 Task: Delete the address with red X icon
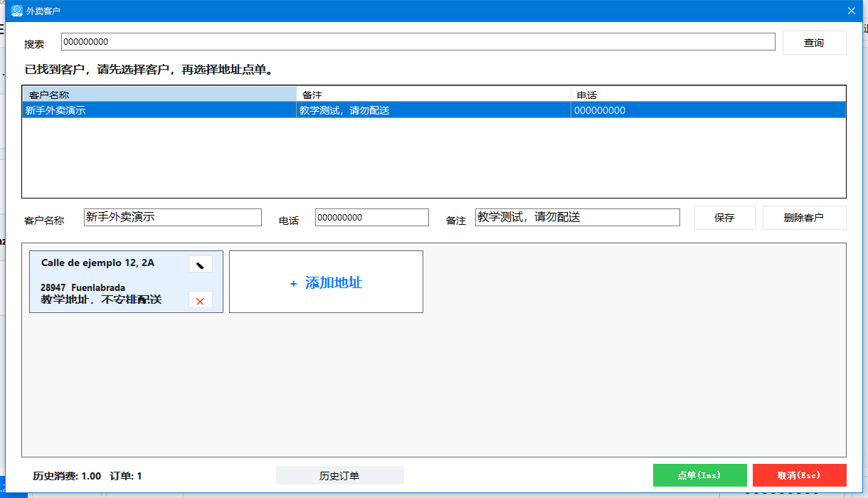point(201,301)
